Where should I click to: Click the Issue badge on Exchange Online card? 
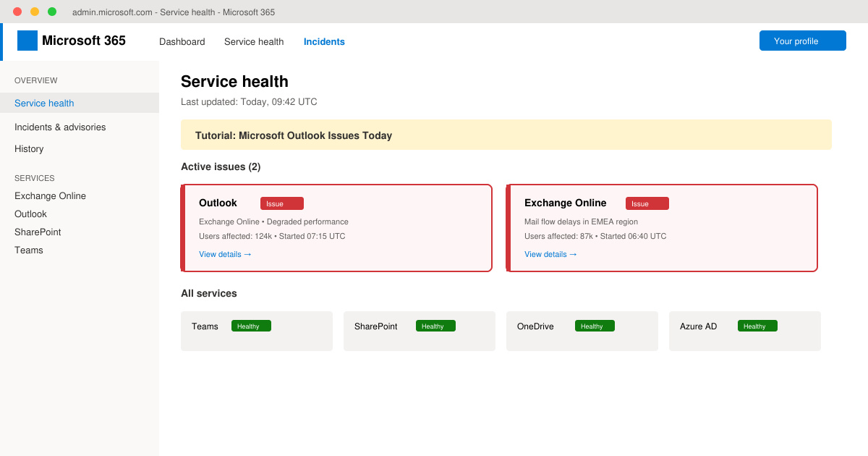click(x=647, y=203)
